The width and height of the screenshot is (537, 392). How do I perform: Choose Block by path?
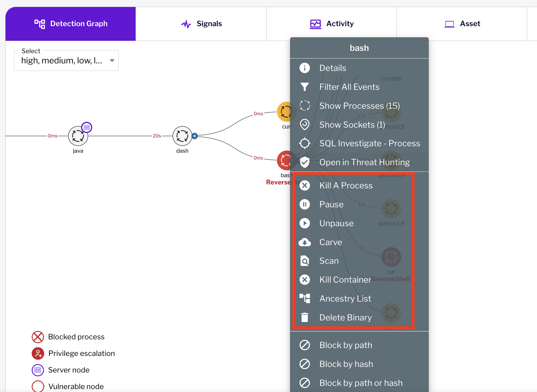pyautogui.click(x=359, y=345)
